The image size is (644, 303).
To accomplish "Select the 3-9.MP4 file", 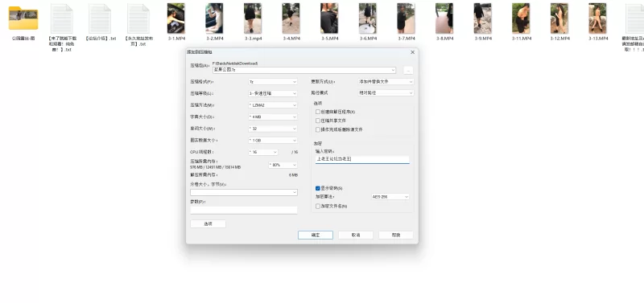I will tap(482, 18).
